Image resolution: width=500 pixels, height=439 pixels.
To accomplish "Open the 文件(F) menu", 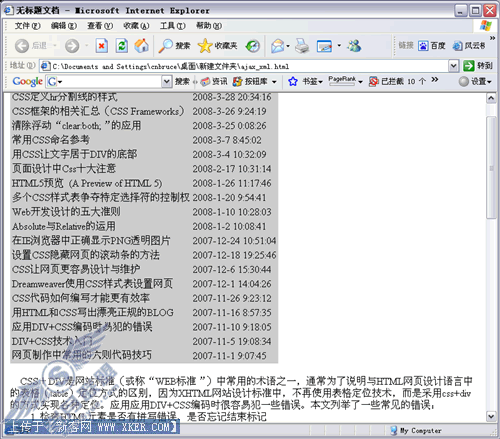I will point(27,26).
